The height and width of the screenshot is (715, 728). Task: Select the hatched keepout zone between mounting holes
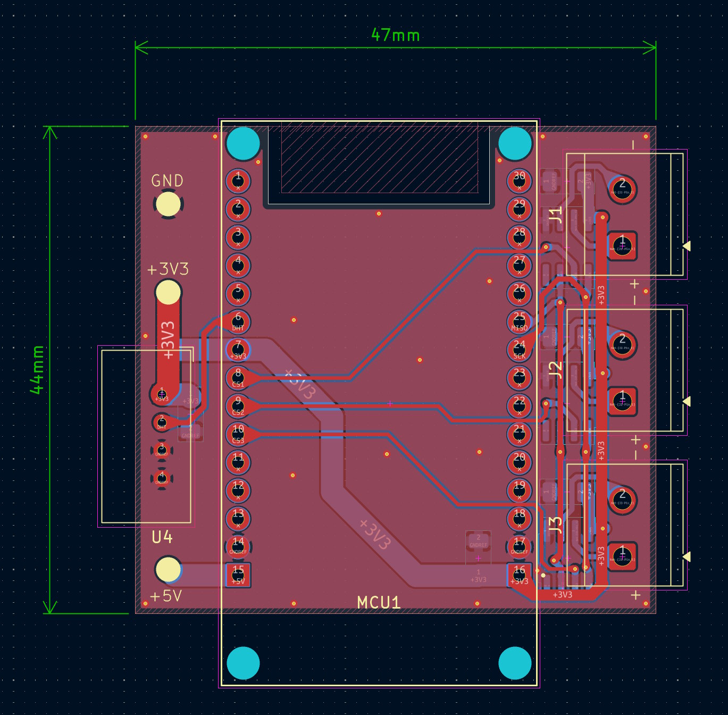click(x=379, y=157)
